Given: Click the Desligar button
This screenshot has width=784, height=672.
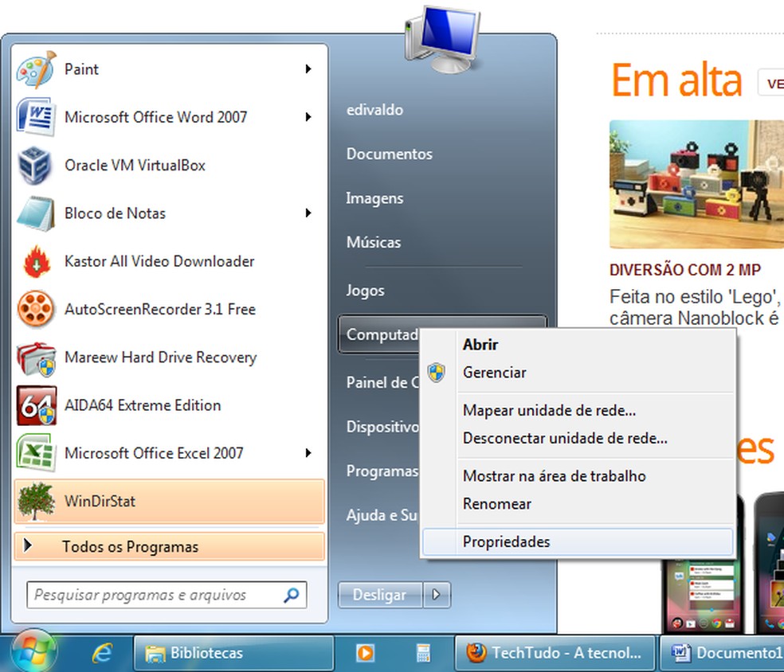Looking at the screenshot, I should point(380,595).
